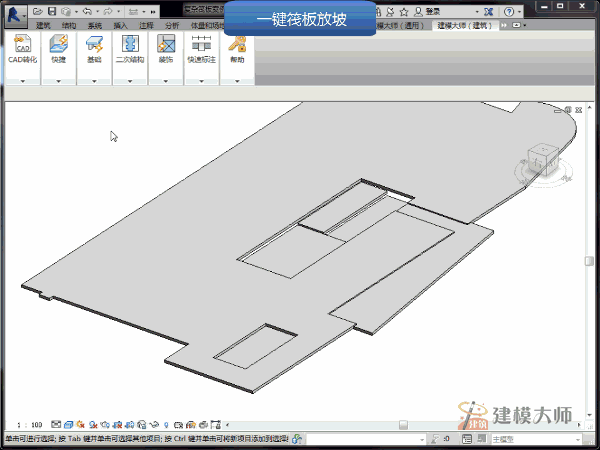Click the help question mark icon
Viewport: 600px width, 450px height.
[509, 12]
